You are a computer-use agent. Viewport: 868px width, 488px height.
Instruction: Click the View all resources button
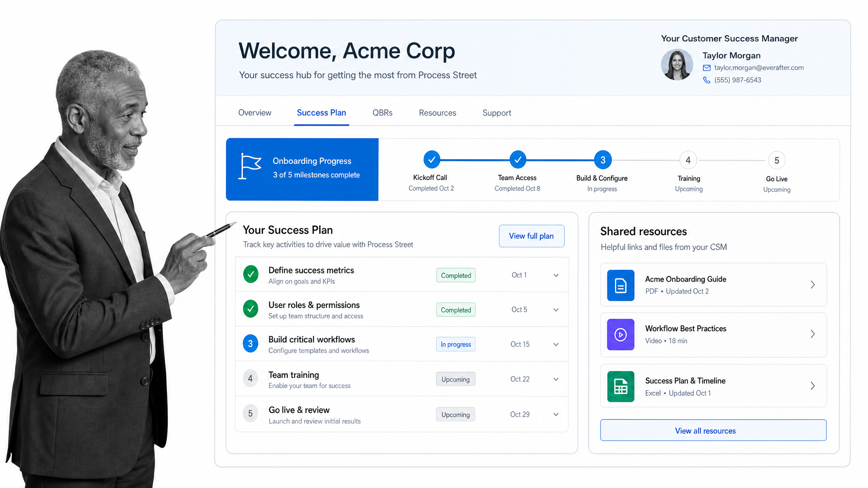(x=713, y=430)
